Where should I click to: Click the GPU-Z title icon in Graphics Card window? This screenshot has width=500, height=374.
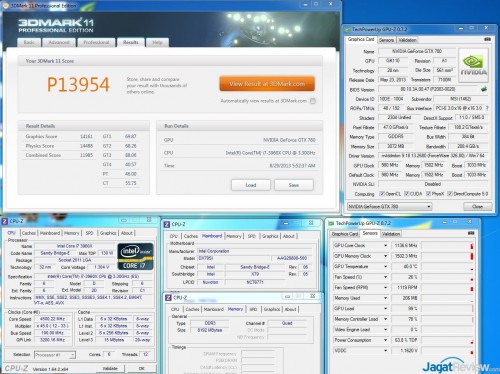coord(347,29)
